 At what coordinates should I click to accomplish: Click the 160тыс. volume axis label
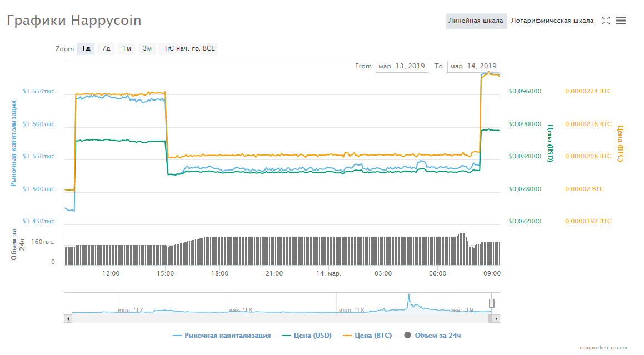tap(43, 242)
